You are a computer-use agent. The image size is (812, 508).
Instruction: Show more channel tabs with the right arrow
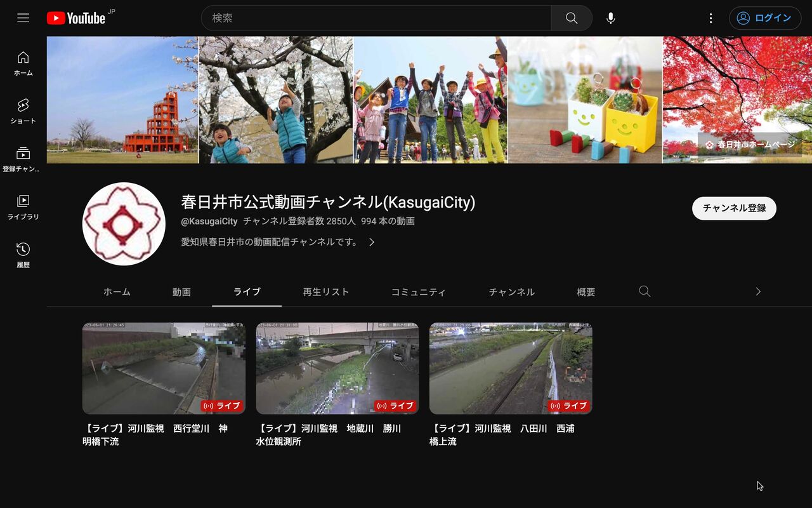[758, 291]
